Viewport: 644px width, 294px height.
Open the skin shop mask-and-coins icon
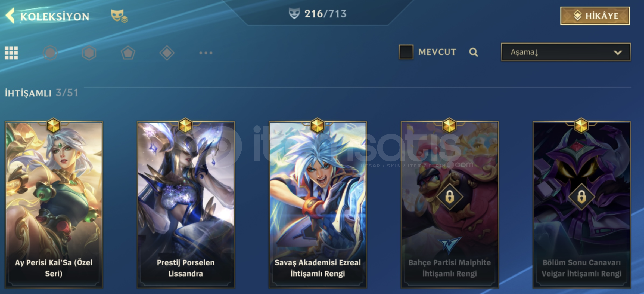tap(119, 16)
